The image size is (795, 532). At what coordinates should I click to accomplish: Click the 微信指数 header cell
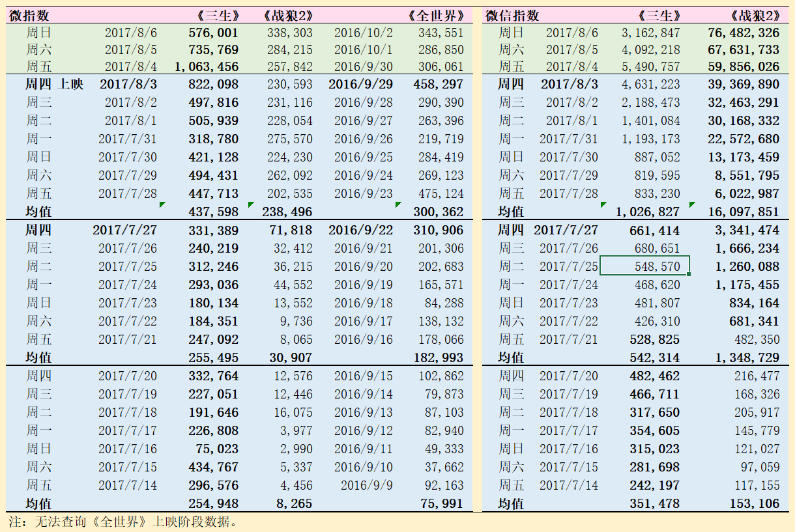click(x=512, y=16)
